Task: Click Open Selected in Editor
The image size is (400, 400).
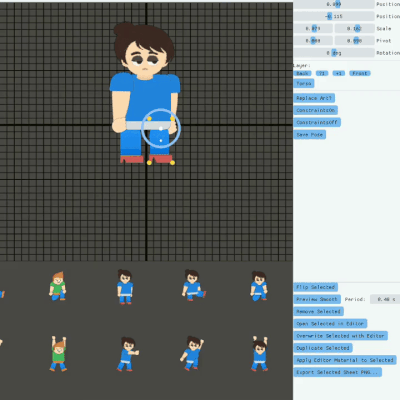Action: pos(330,324)
